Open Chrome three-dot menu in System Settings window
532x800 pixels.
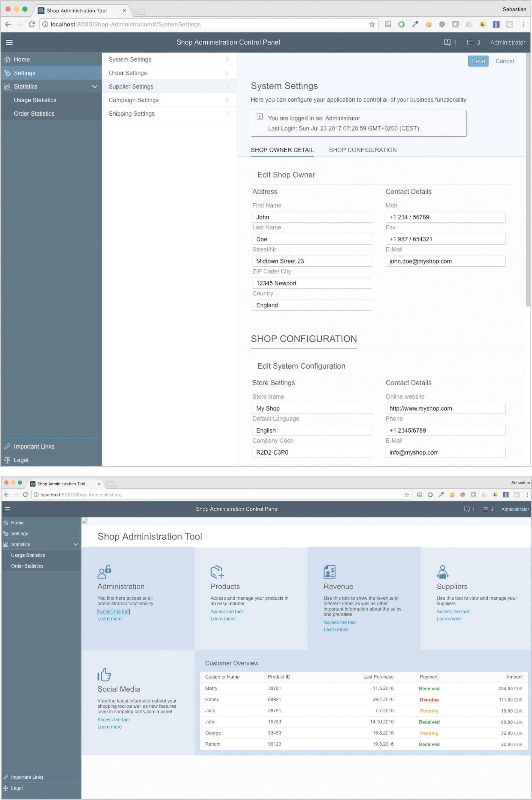523,25
